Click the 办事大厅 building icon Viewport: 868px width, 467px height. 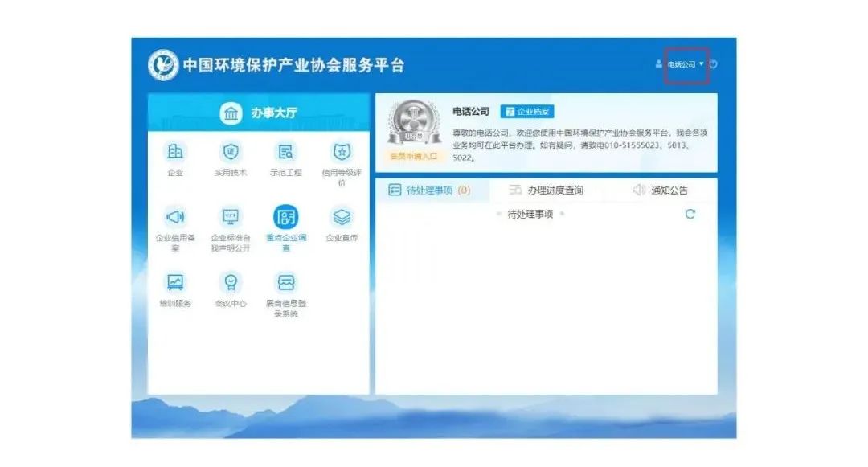[231, 113]
